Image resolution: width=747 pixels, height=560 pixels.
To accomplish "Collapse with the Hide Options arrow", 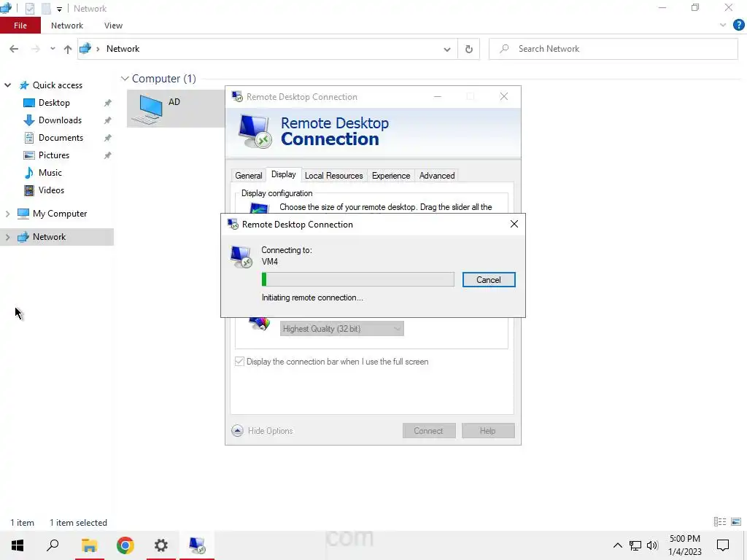I will tap(237, 430).
